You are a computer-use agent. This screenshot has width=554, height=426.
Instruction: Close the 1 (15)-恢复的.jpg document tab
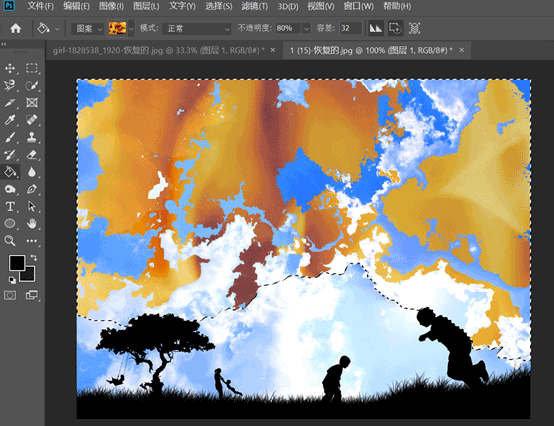pyautogui.click(x=461, y=50)
